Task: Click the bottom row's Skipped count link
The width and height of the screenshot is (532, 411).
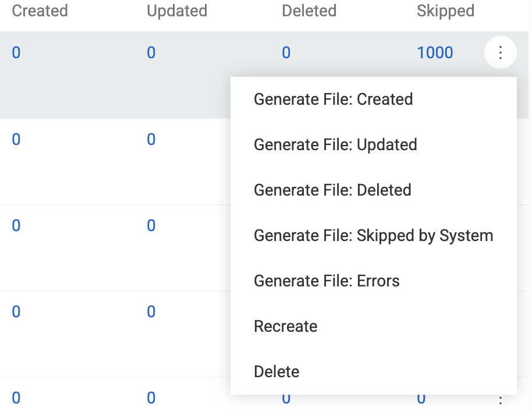Action: 421,398
